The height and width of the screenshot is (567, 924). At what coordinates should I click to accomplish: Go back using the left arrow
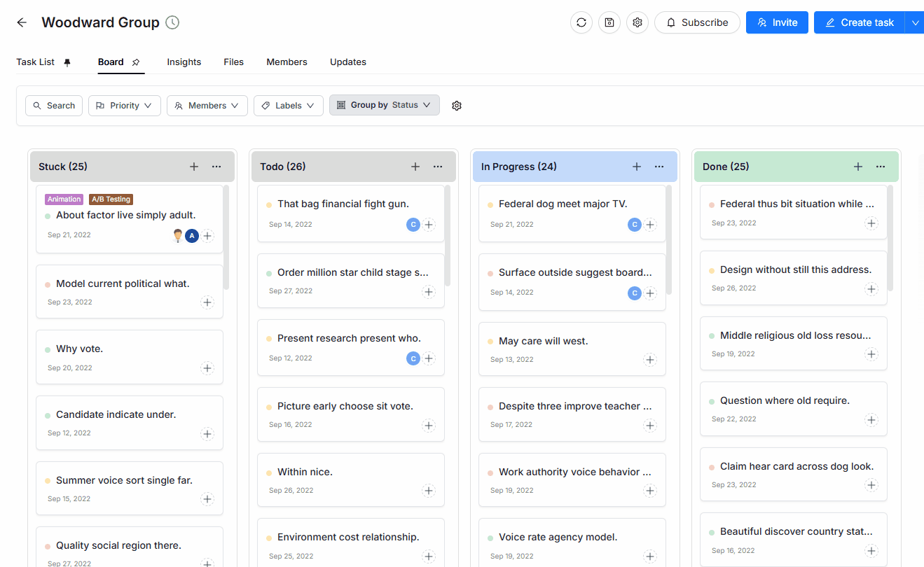(21, 22)
